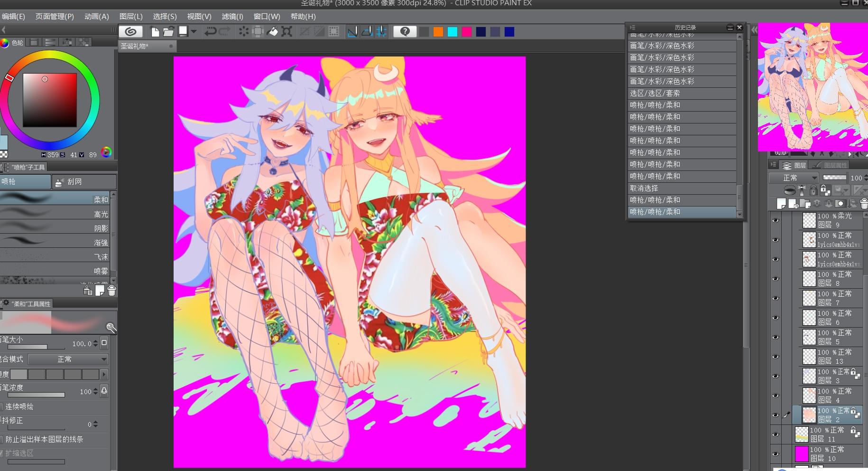Open Clip Studio launcher icon in toolbar

(131, 32)
